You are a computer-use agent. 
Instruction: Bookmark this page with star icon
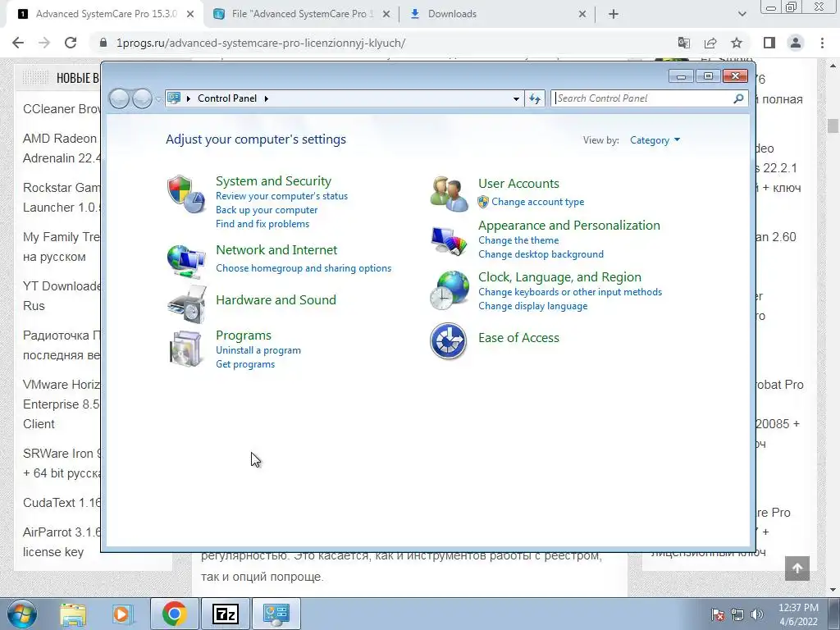[x=737, y=43]
